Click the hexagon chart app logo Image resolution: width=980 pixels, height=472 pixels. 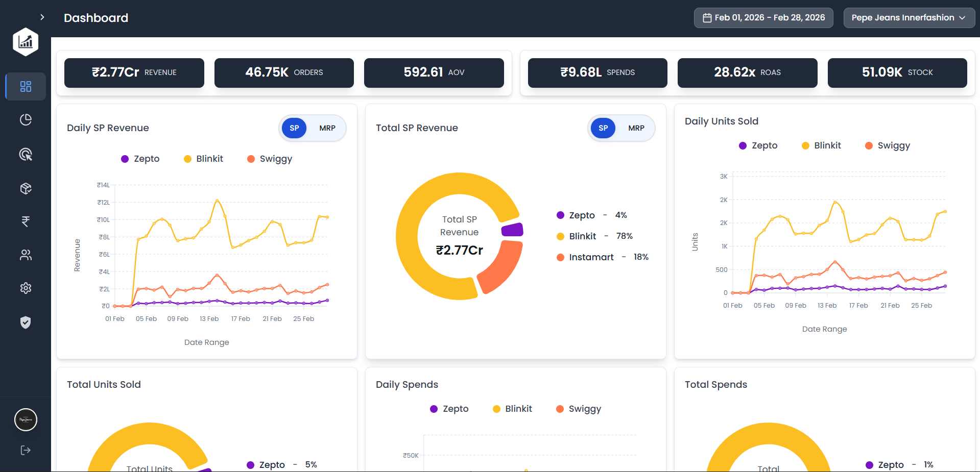click(x=26, y=42)
